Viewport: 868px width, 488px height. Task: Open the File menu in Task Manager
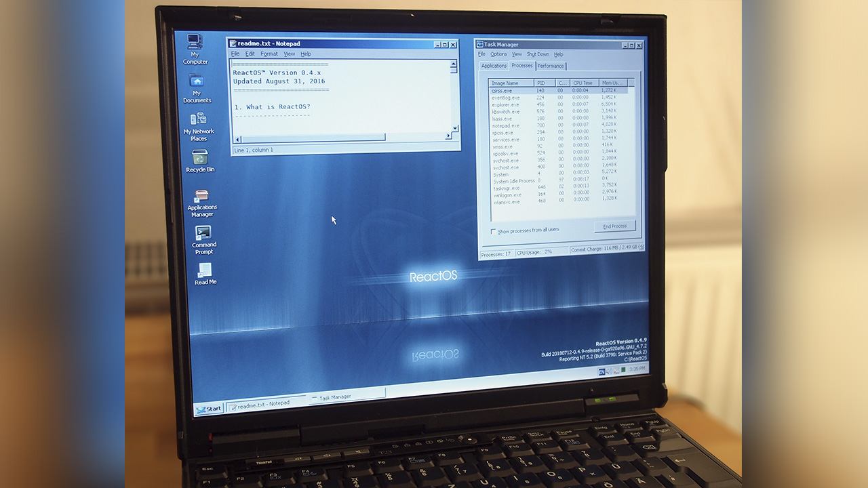pyautogui.click(x=481, y=54)
